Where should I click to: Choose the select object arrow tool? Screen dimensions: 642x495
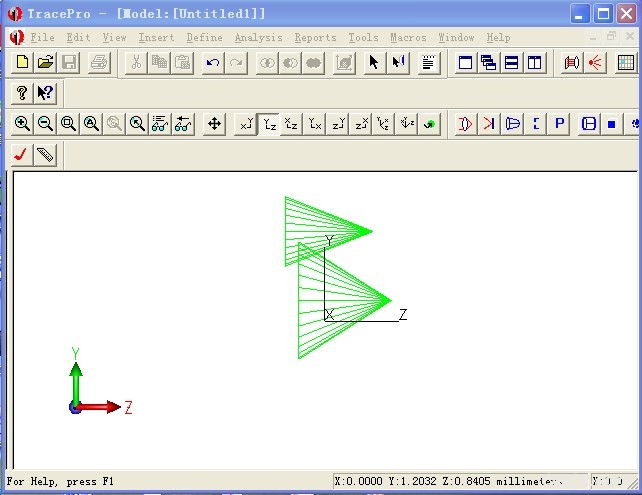[374, 63]
